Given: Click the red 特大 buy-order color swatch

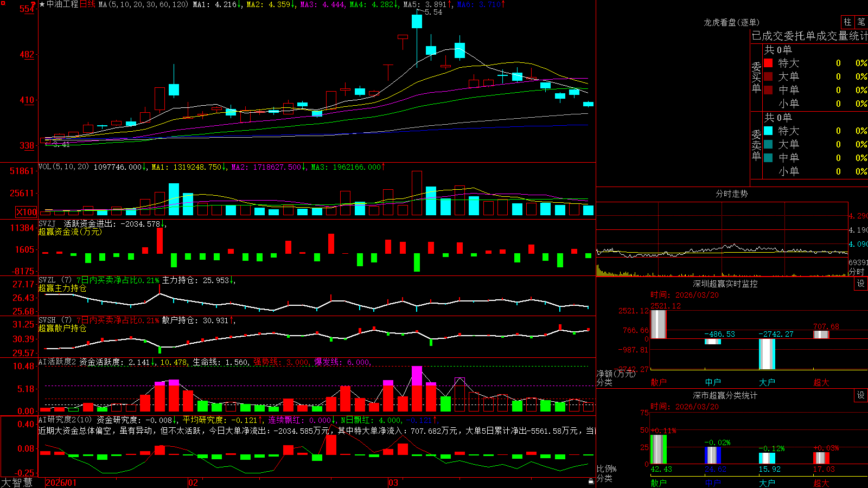Looking at the screenshot, I should tap(768, 63).
